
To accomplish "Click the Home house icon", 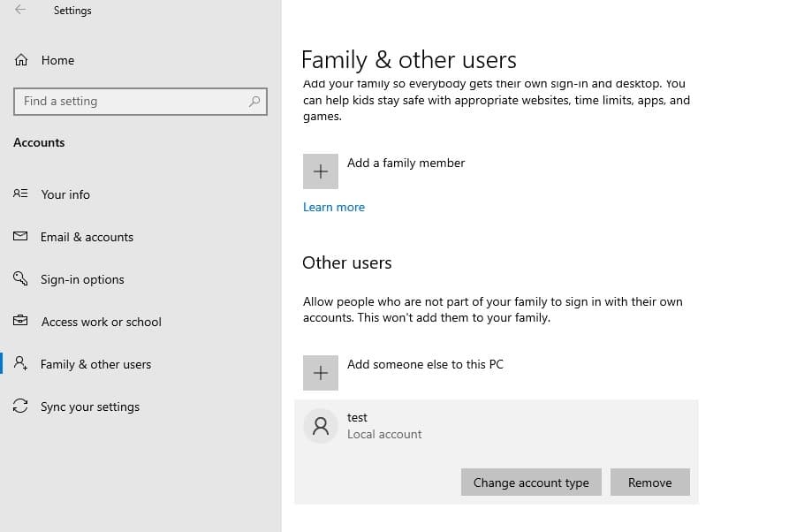I will pos(21,60).
